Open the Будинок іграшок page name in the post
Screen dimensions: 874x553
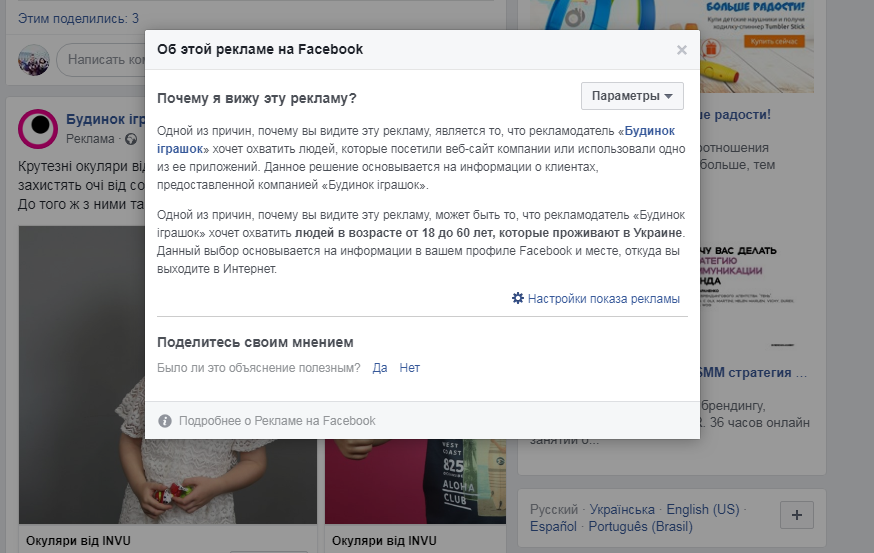click(x=105, y=119)
